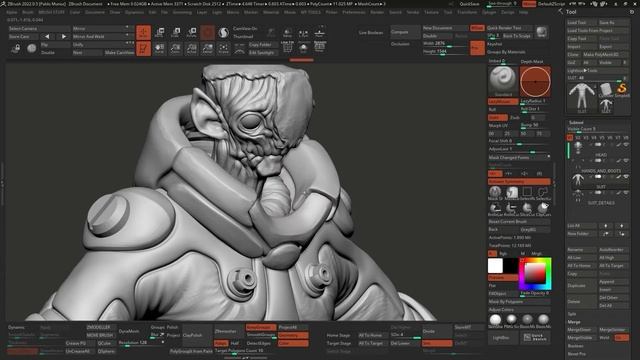This screenshot has height=360, width=640.
Task: Adjust the Focal Shift slider
Action: (x=519, y=141)
